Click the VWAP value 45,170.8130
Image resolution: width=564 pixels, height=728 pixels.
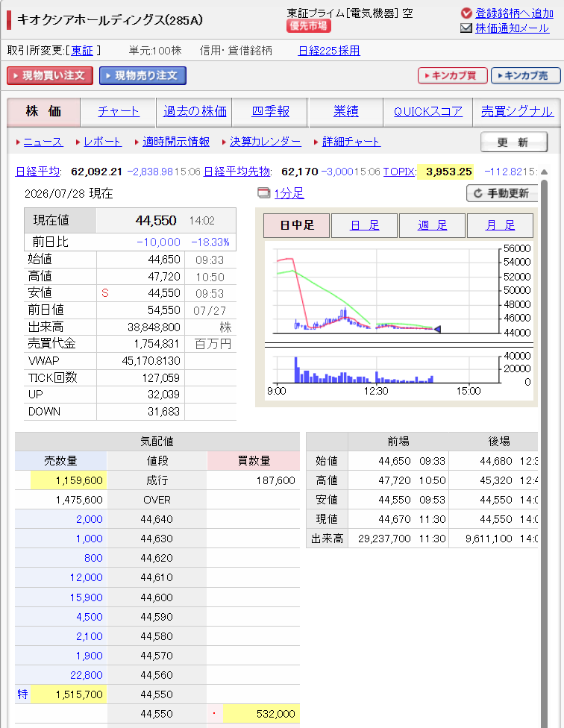[x=151, y=361]
